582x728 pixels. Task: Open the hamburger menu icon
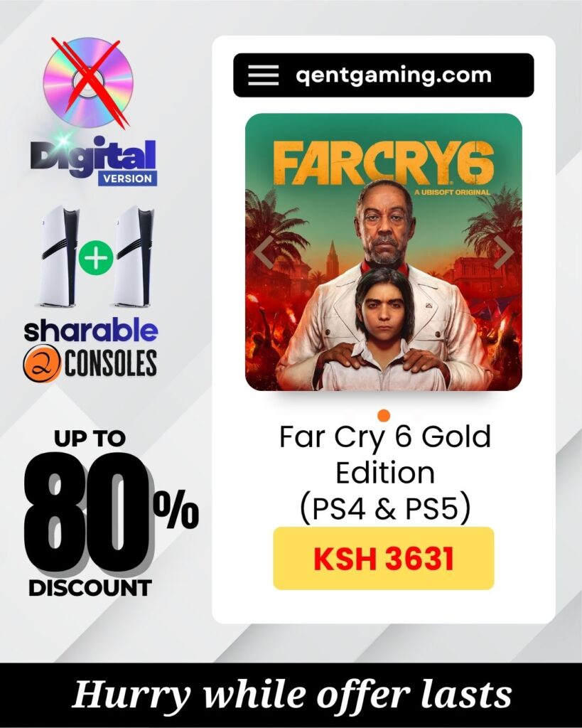263,75
